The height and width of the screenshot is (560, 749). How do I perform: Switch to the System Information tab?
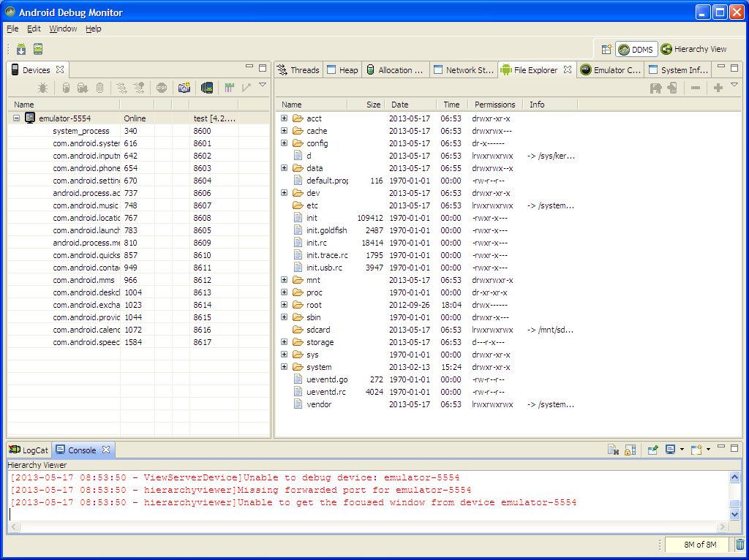click(x=678, y=69)
